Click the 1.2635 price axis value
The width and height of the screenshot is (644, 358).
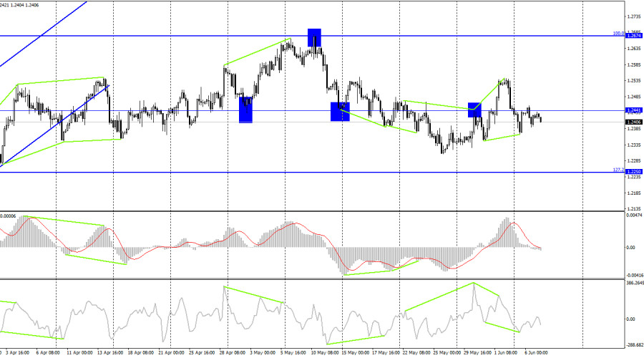634,49
